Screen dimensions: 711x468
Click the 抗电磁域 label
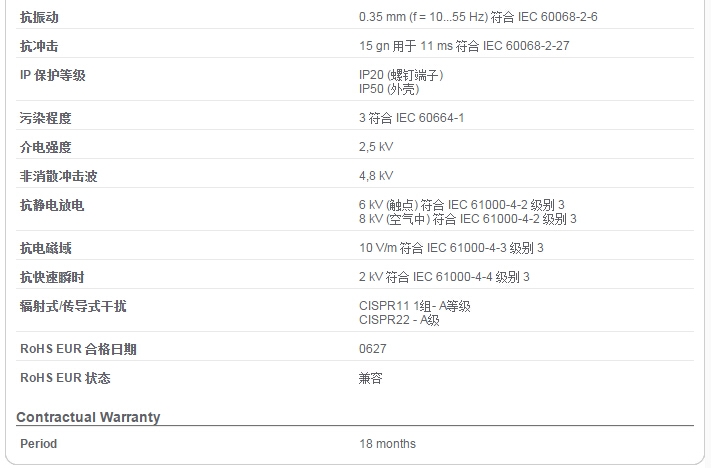45,249
